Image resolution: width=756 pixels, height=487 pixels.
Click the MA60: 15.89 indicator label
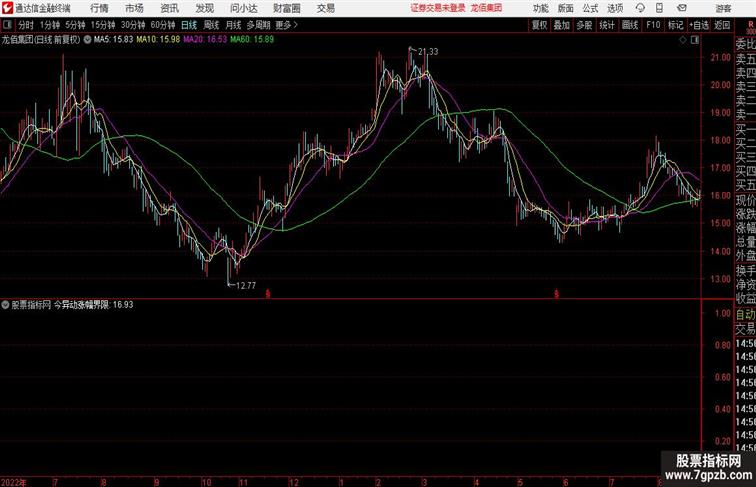[x=252, y=40]
